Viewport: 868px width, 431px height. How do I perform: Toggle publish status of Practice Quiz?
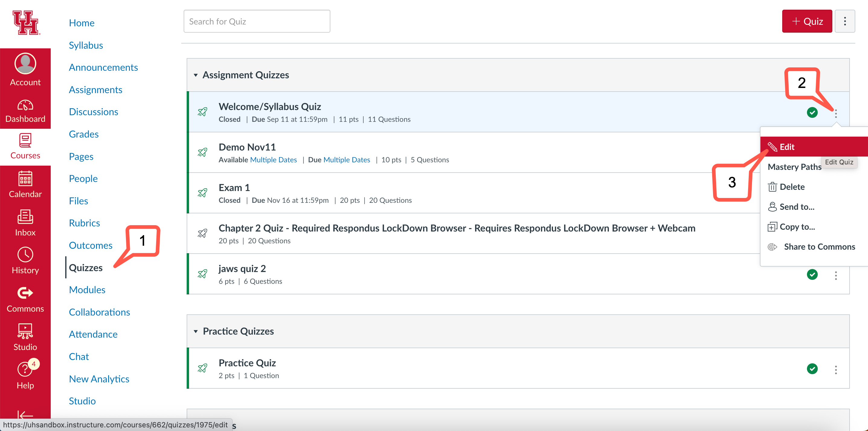812,369
